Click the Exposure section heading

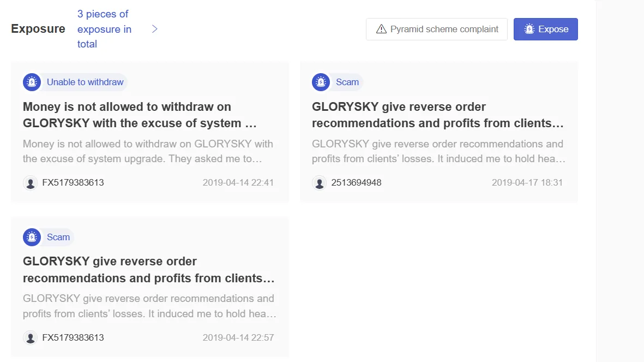point(38,29)
